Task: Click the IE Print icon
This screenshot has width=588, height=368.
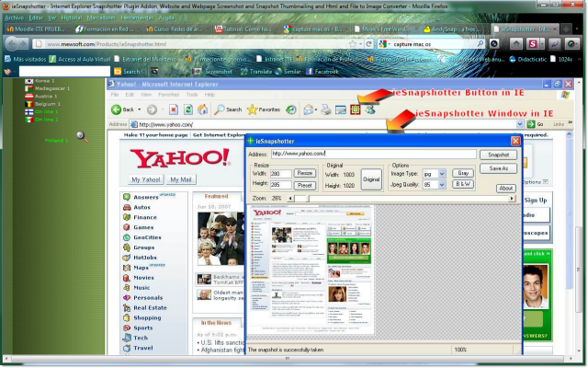Action: (x=325, y=109)
